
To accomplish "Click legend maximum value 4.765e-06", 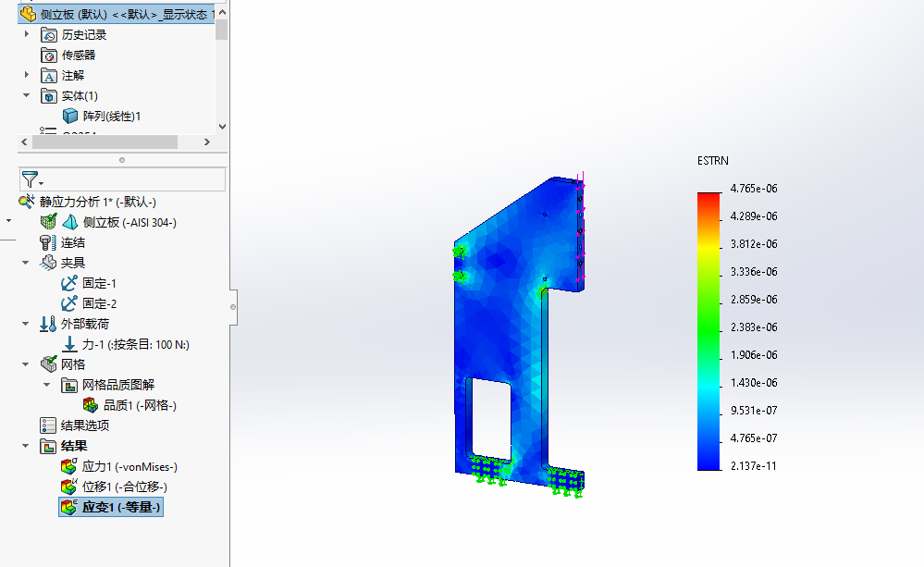I will [x=754, y=189].
